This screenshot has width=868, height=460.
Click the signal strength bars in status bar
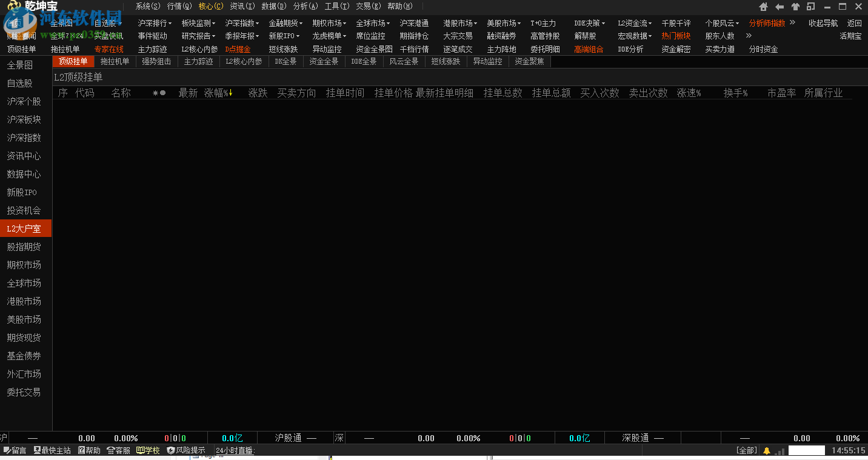(779, 451)
